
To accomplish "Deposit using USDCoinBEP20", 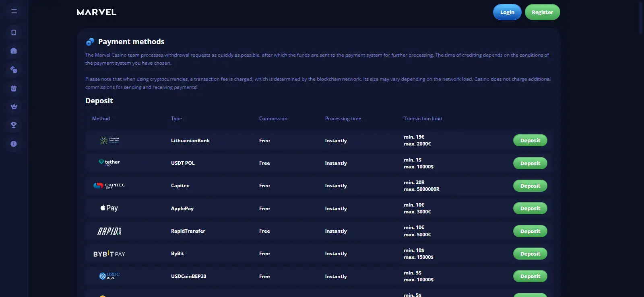I will [x=530, y=276].
